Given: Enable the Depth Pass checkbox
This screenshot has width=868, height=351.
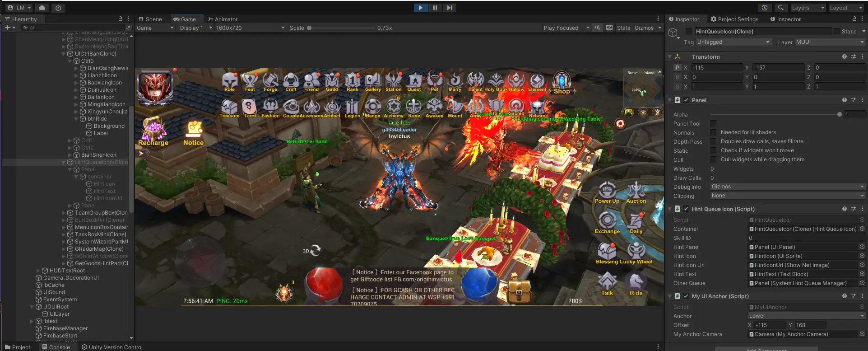Looking at the screenshot, I should click(713, 141).
